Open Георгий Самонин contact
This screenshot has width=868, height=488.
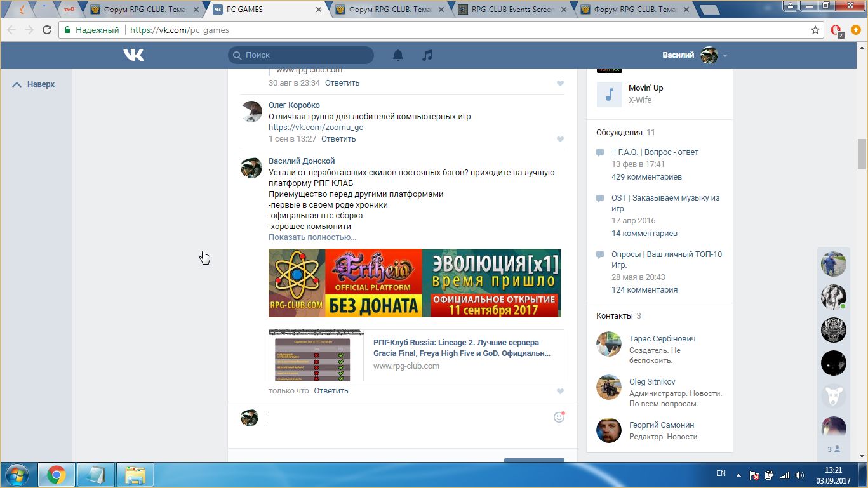[662, 425]
